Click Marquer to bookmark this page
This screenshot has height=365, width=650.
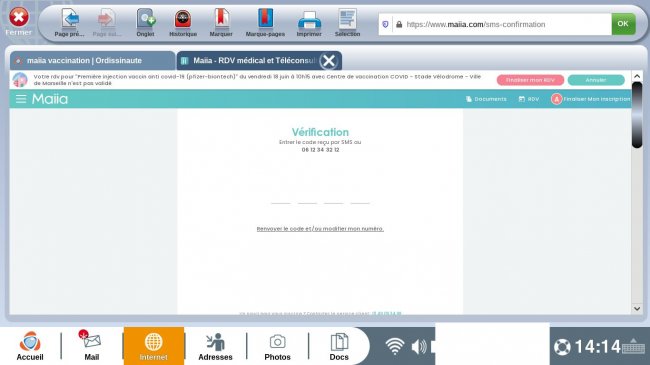tap(221, 23)
